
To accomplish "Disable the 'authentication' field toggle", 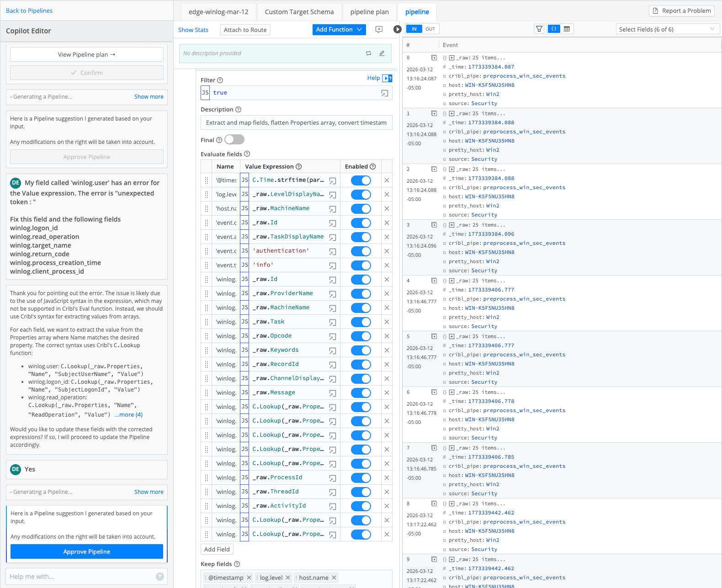I will (x=361, y=251).
